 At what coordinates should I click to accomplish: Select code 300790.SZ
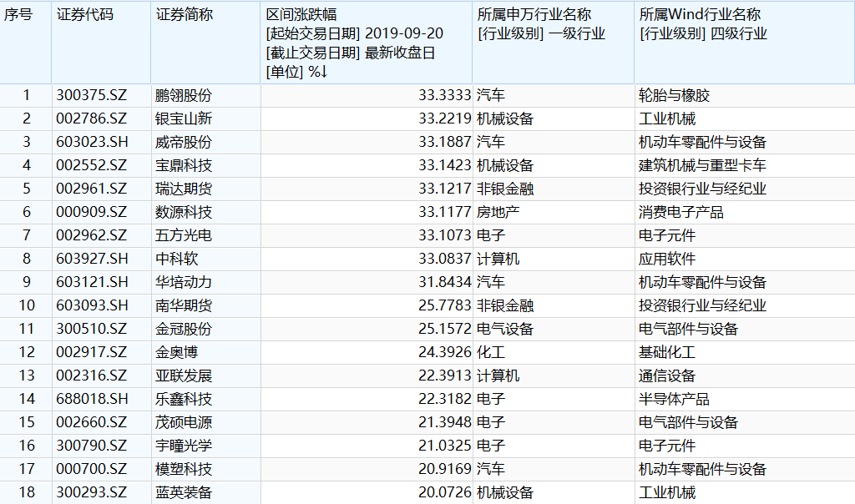[91, 446]
